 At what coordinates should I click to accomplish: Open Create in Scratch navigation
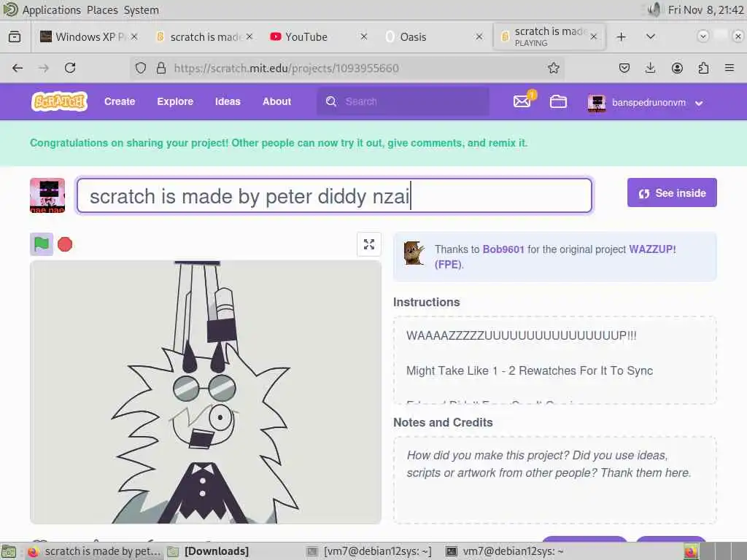(x=120, y=101)
